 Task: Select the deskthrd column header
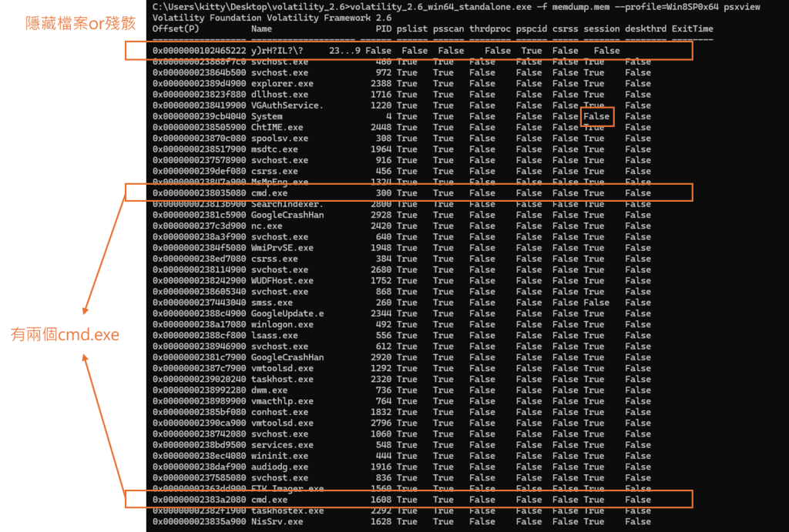tap(646, 29)
